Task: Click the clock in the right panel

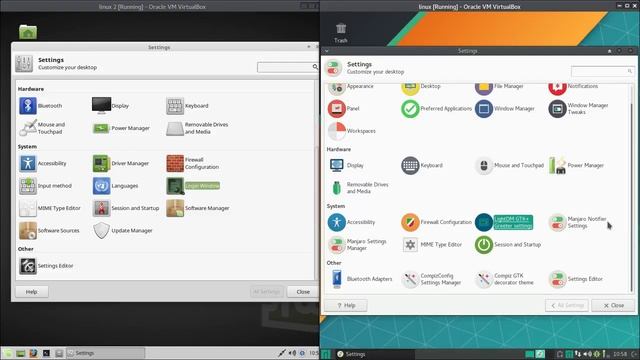Action: pyautogui.click(x=620, y=354)
